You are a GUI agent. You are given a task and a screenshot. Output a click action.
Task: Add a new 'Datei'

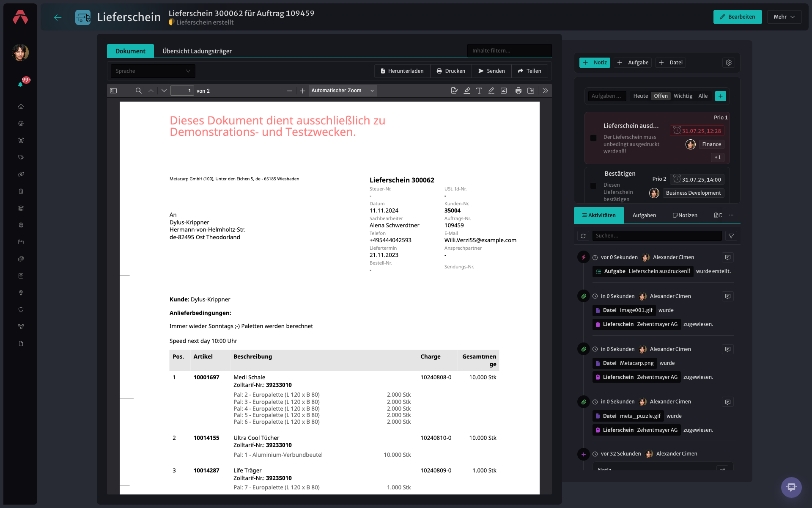(671, 63)
